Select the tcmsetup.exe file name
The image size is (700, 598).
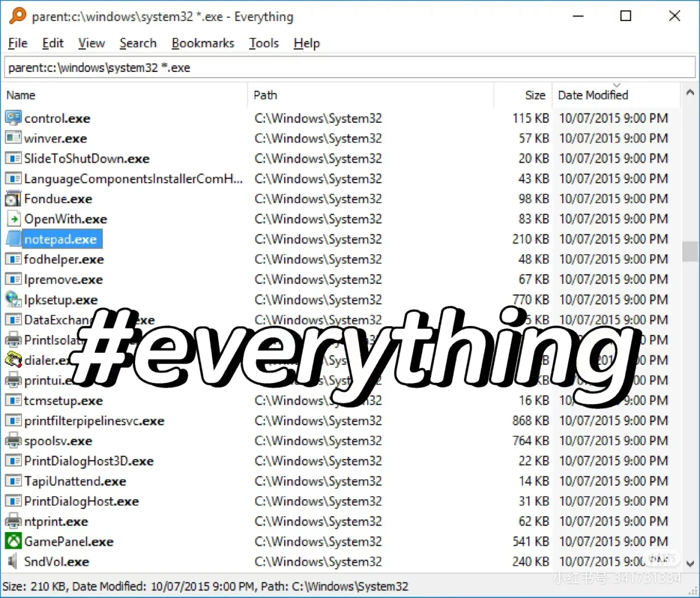pyautogui.click(x=63, y=400)
